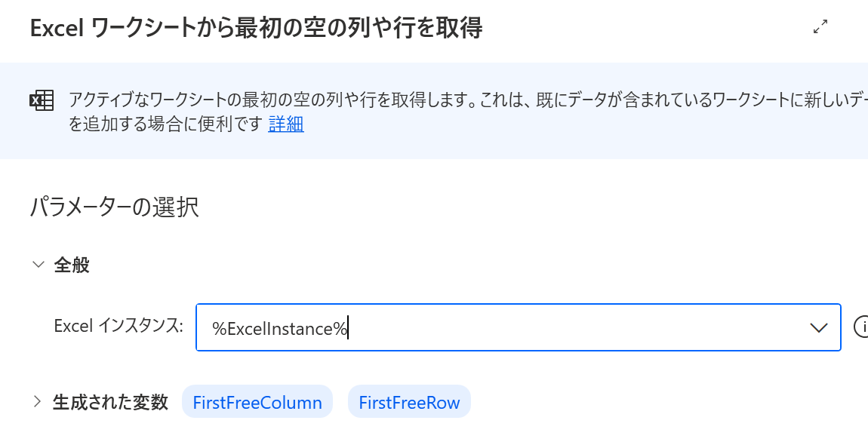Image resolution: width=868 pixels, height=448 pixels.
Task: Open the 詳細 link
Action: [x=286, y=124]
